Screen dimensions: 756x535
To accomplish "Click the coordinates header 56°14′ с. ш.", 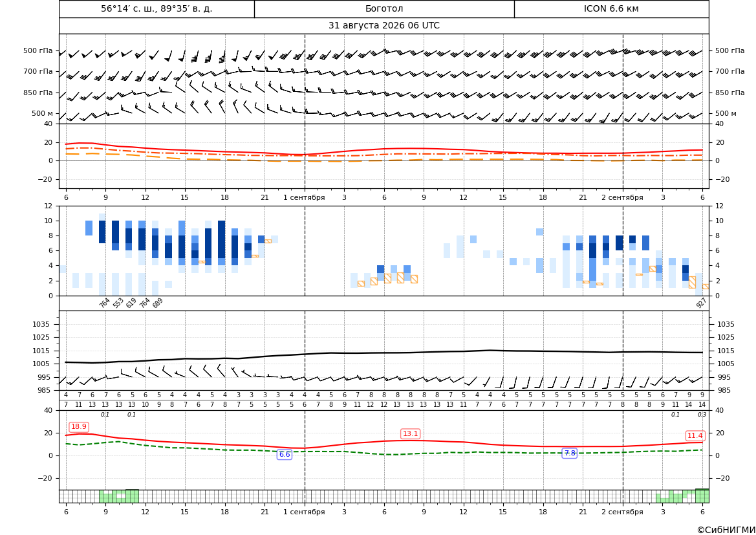I will (157, 8).
